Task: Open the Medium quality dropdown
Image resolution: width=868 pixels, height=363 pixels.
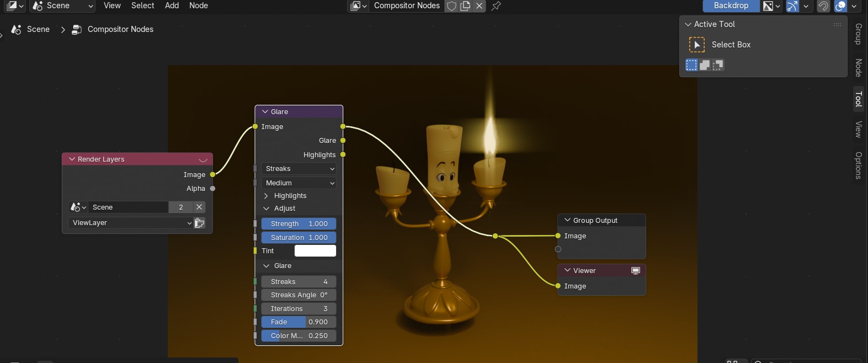Action: point(299,183)
